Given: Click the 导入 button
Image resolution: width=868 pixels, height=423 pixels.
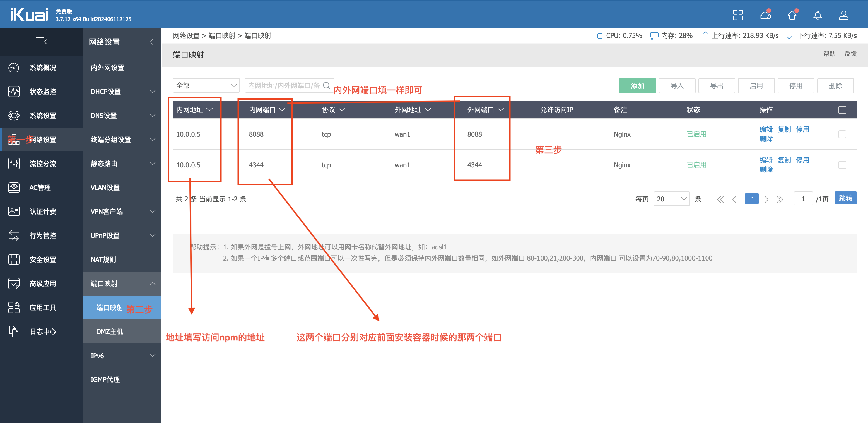Looking at the screenshot, I should tap(677, 86).
